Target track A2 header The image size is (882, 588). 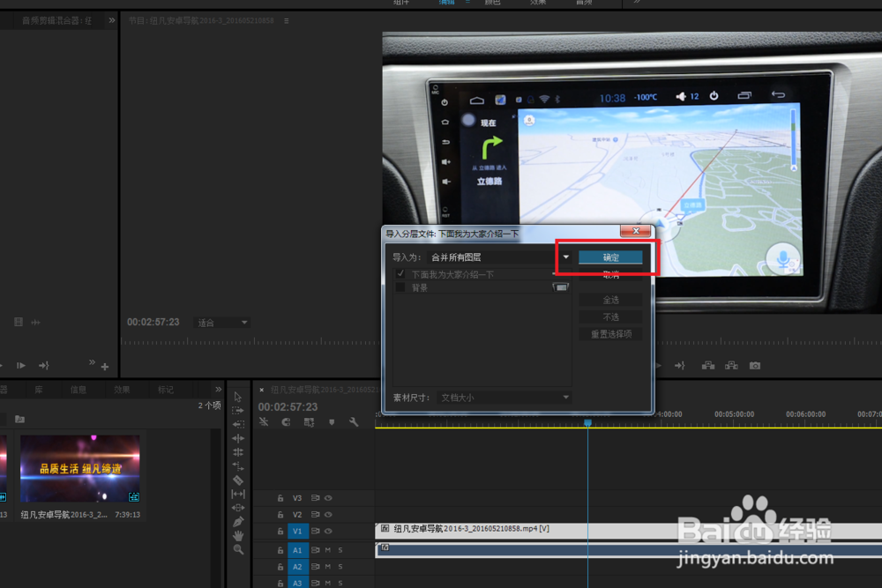297,567
